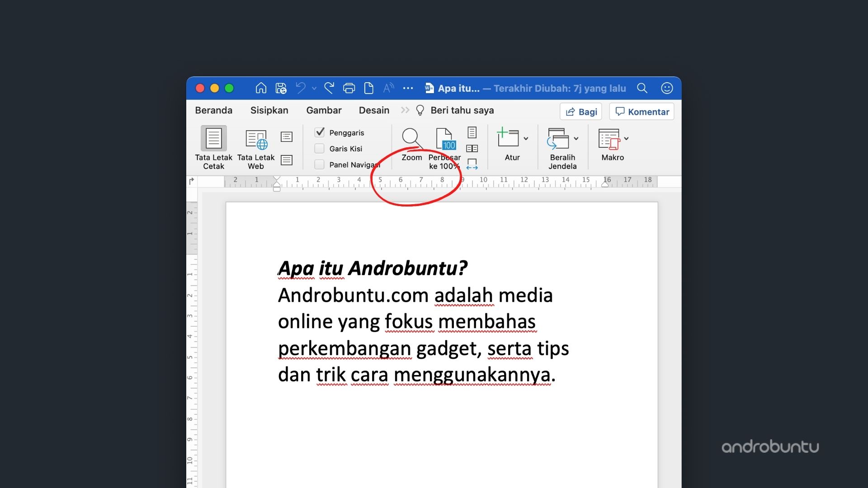Expand the undo history dropdown

(314, 89)
